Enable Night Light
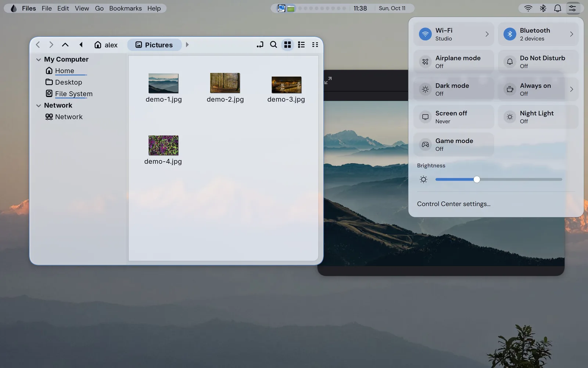Screen dimensions: 588x368 (538, 117)
